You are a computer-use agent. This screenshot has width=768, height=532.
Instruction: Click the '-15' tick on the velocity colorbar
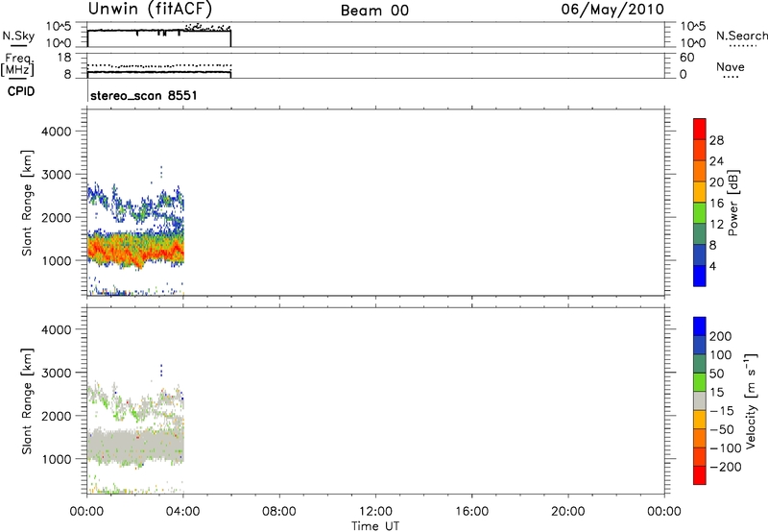pyautogui.click(x=722, y=411)
